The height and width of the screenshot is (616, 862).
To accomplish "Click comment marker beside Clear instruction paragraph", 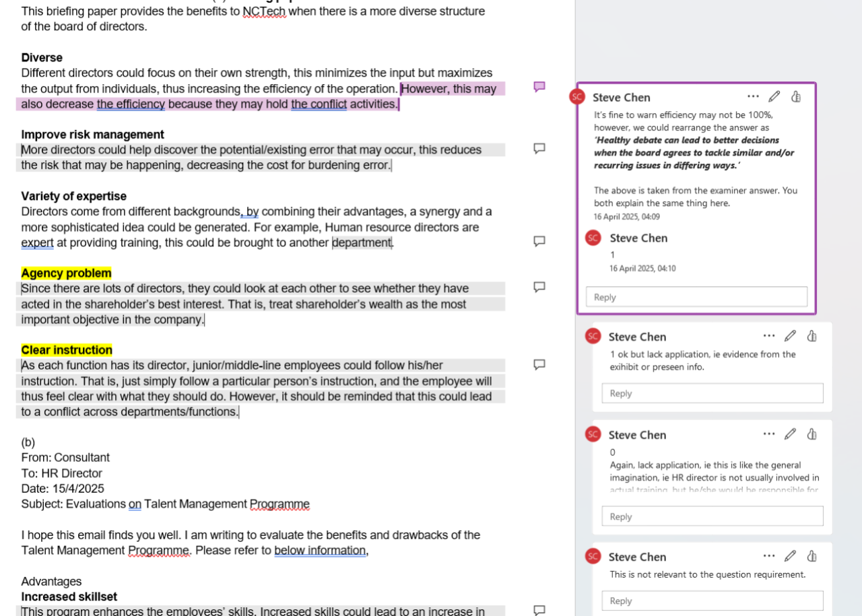I will 539,364.
